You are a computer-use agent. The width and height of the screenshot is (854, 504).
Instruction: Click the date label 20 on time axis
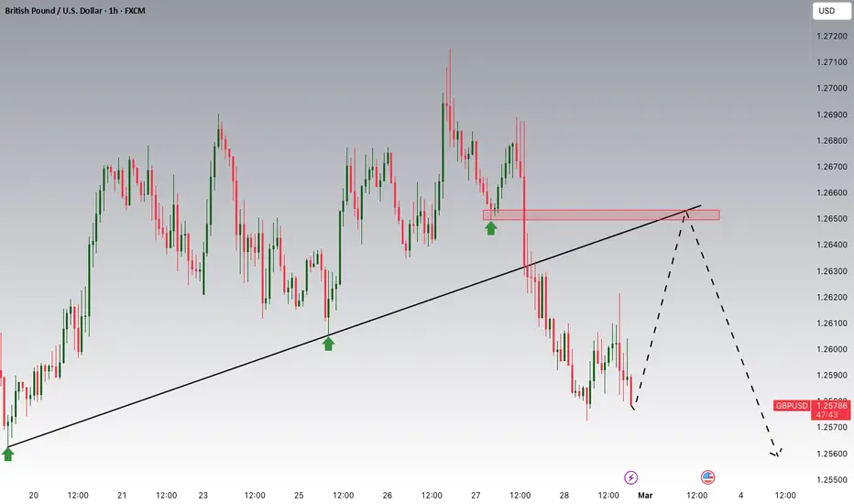click(33, 495)
